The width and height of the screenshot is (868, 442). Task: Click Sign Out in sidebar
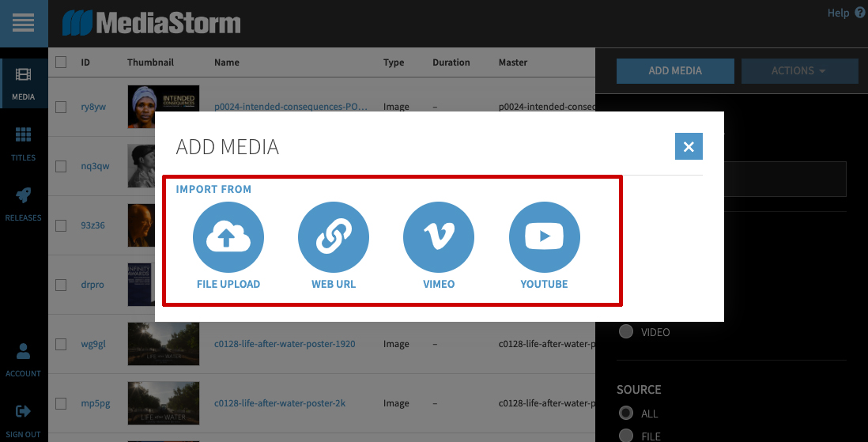[23, 421]
